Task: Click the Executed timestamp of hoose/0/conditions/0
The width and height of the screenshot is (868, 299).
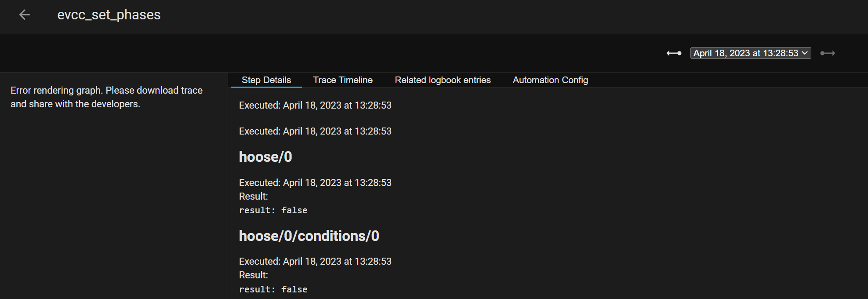Action: click(315, 261)
